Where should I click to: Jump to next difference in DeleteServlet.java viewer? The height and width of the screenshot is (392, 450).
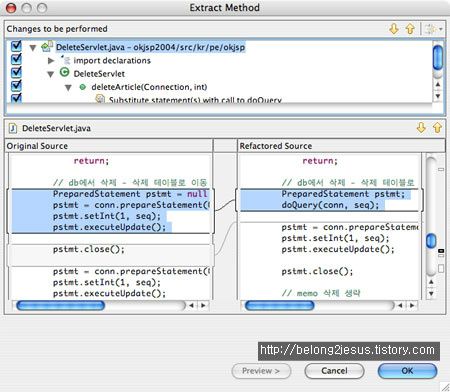(421, 128)
